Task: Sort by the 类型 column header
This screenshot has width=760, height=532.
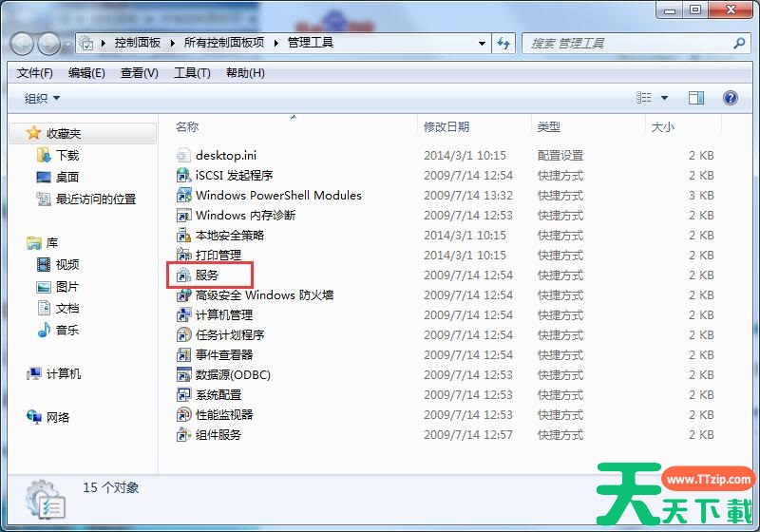Action: 549,127
